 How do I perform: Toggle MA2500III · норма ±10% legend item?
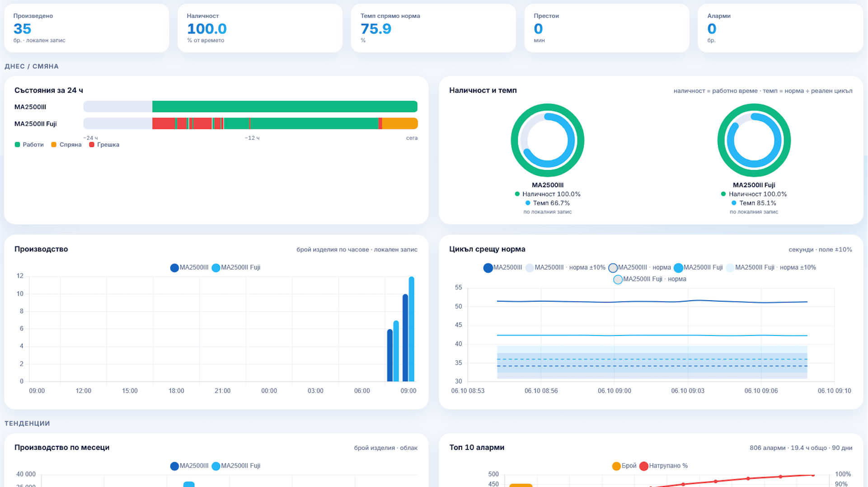pos(565,268)
